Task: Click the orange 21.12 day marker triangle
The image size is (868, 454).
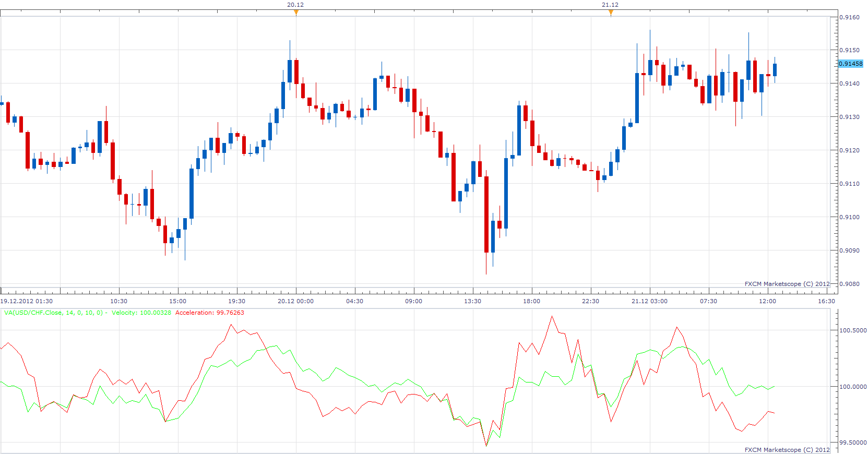Action: [x=611, y=13]
